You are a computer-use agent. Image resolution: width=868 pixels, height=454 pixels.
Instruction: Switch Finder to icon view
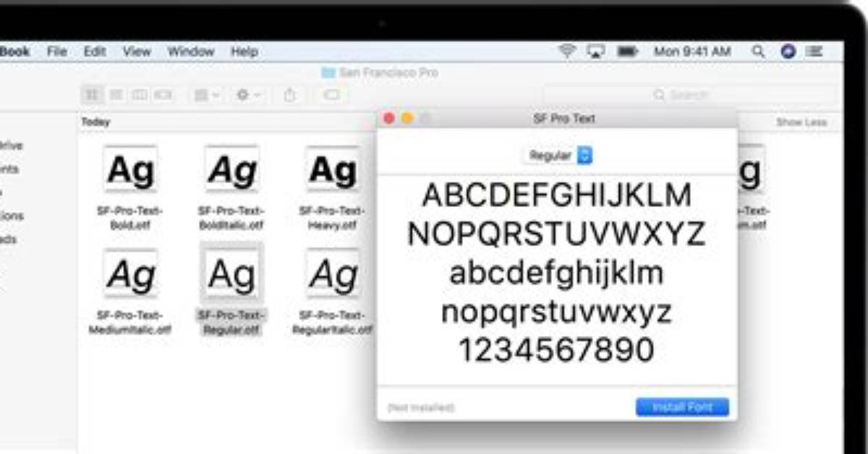click(92, 95)
